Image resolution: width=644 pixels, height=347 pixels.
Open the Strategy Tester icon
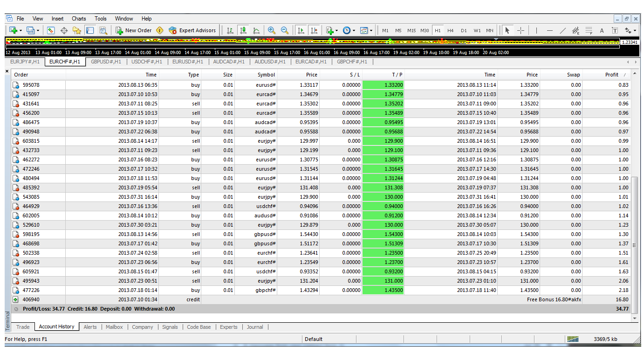pyautogui.click(x=103, y=30)
